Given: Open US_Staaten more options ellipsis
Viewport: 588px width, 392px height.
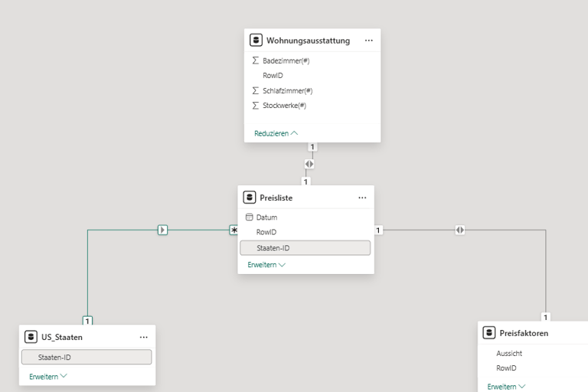Looking at the screenshot, I should 143,337.
